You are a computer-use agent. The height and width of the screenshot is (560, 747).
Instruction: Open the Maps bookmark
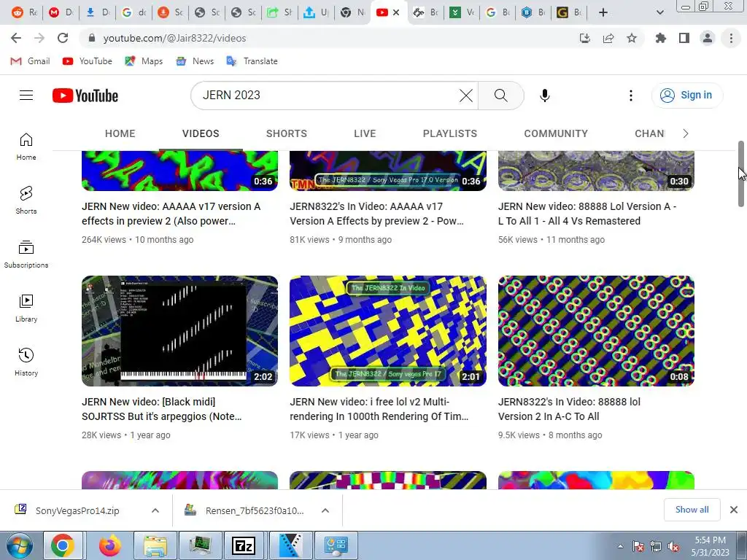tap(144, 61)
